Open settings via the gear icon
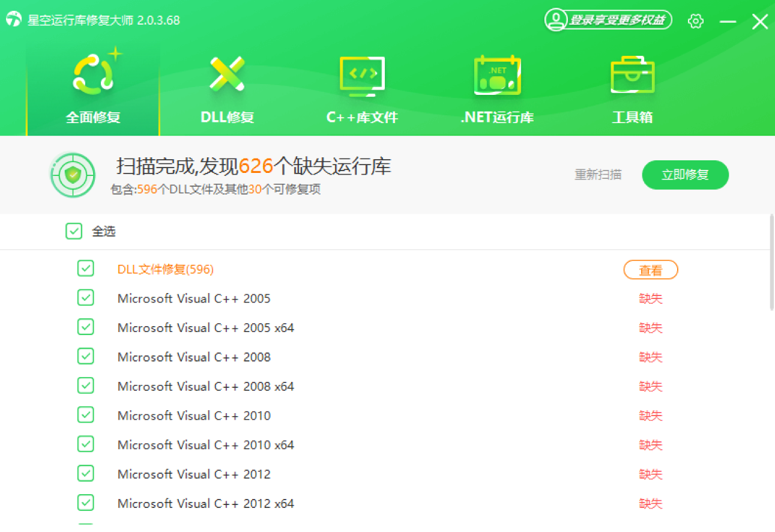 [696, 21]
